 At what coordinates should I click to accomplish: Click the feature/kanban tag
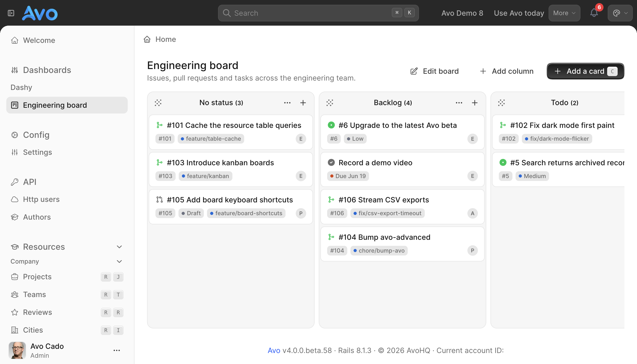(x=205, y=176)
